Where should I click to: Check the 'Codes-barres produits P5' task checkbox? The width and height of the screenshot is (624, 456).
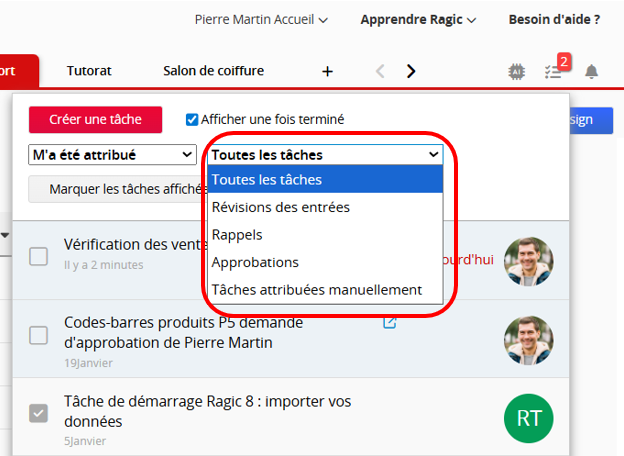coord(38,335)
